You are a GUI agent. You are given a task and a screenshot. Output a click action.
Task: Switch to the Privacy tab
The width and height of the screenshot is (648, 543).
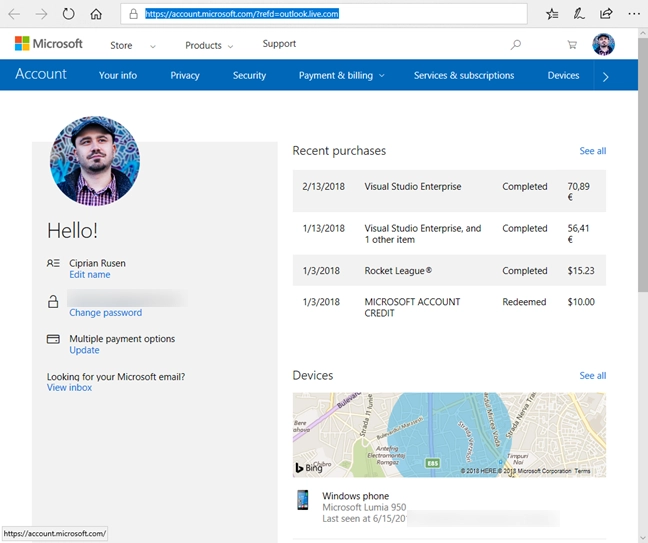point(185,75)
